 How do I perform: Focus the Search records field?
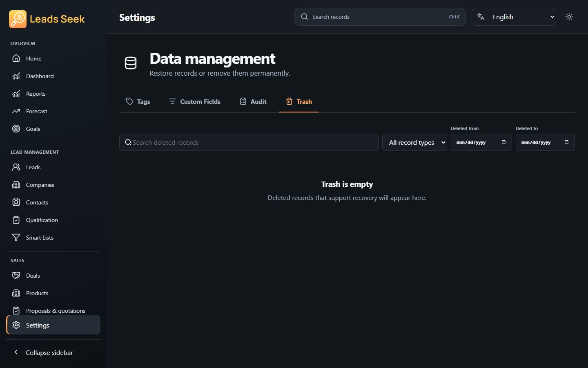click(380, 17)
